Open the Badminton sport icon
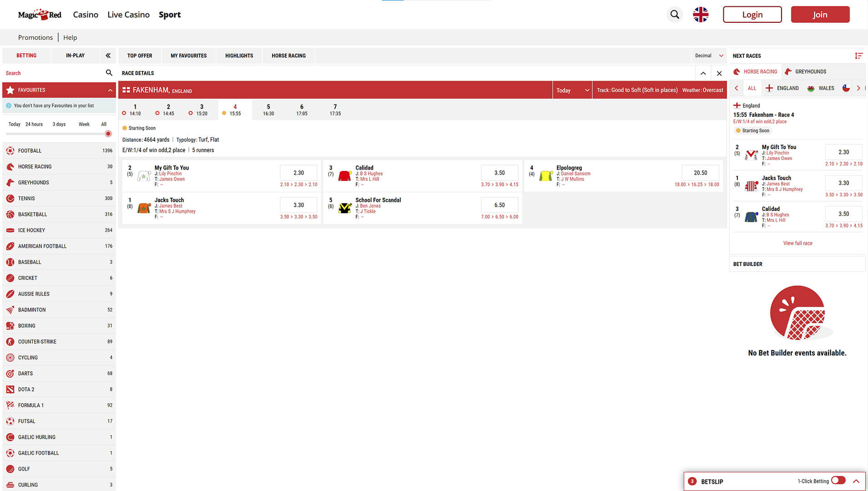 pos(10,310)
